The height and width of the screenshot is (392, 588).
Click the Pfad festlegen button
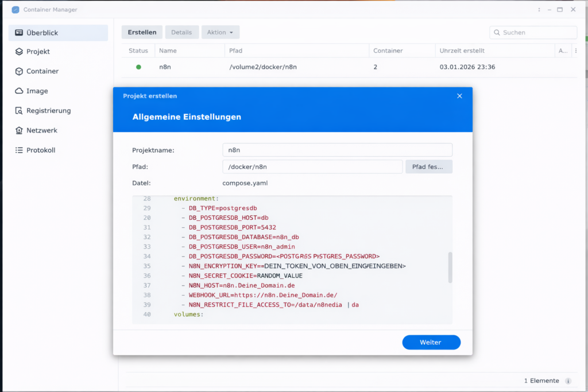(428, 166)
